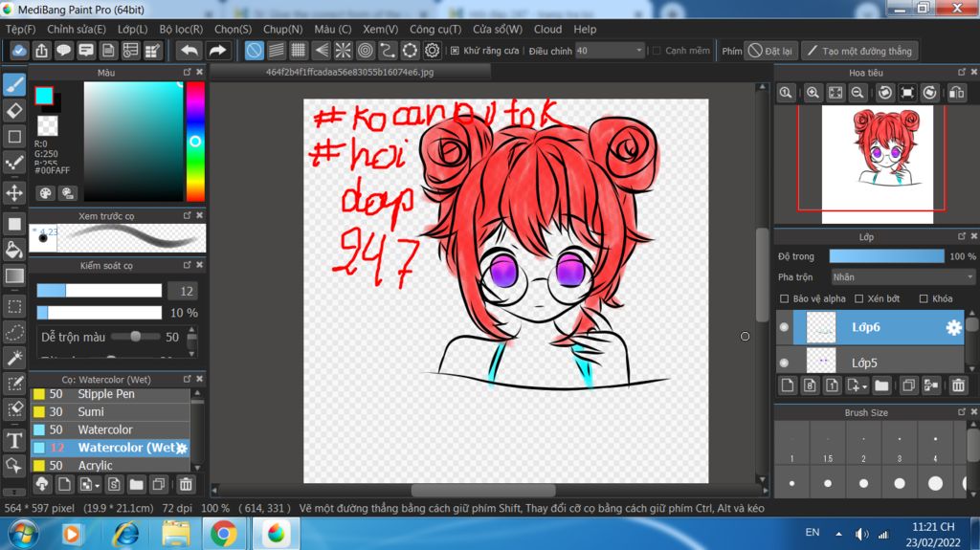Open Pha trộn blend mode dropdown

pos(902,276)
